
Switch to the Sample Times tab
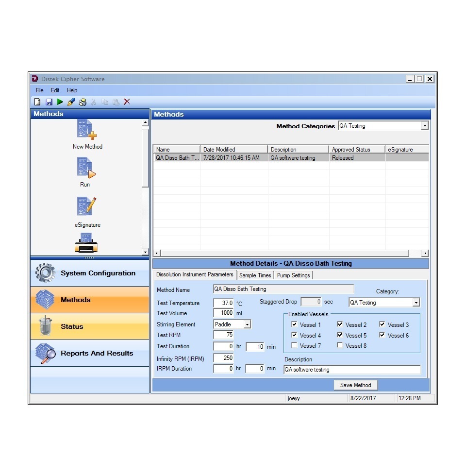tap(255, 275)
